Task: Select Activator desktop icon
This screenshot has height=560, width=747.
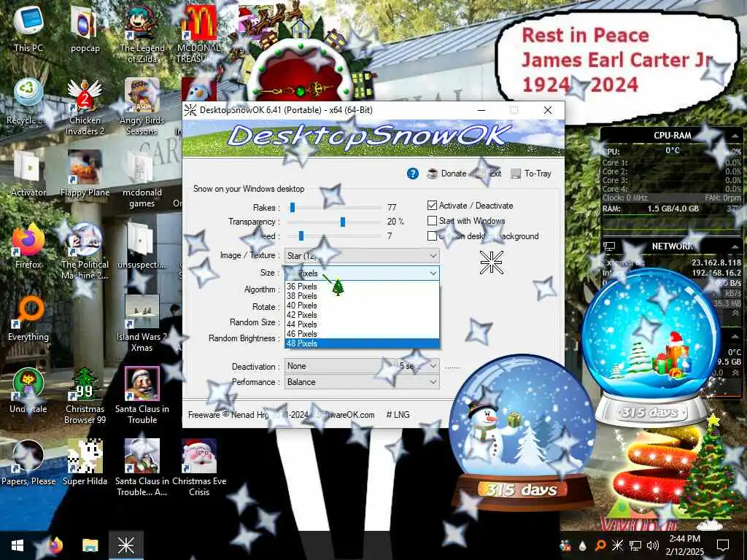Action: [x=28, y=175]
